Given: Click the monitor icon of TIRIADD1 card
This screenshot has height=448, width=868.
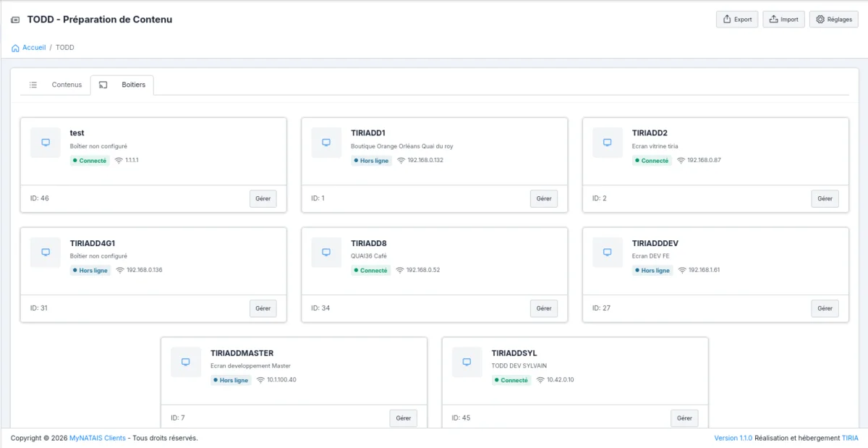Looking at the screenshot, I should tap(326, 143).
